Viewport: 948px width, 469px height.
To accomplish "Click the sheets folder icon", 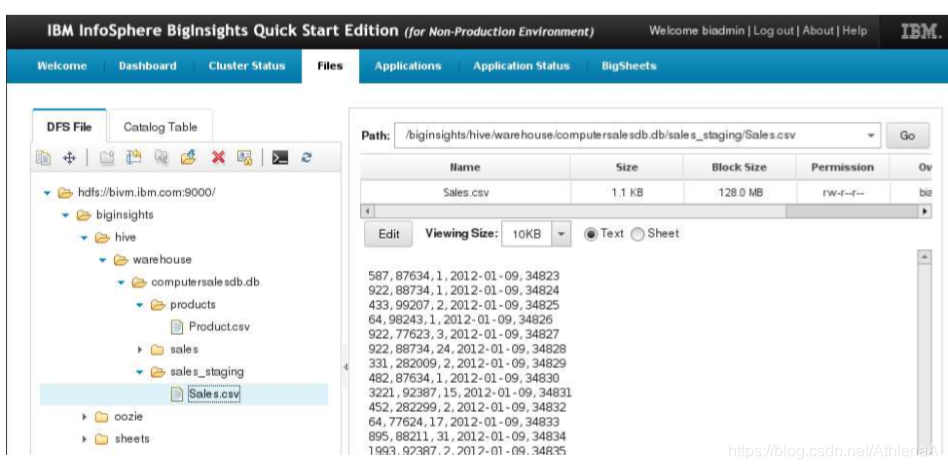I will tap(102, 439).
